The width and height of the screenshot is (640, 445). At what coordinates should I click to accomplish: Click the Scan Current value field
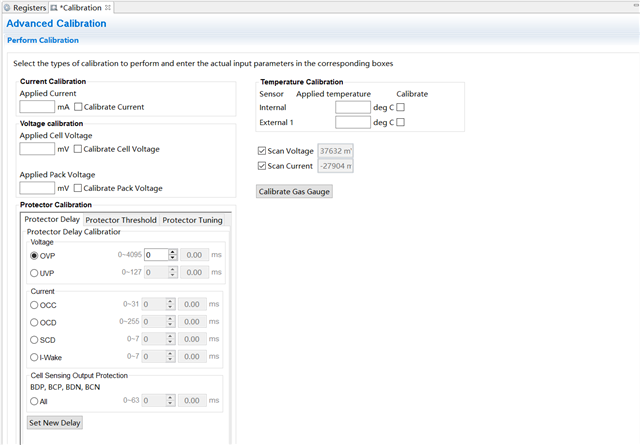tap(335, 166)
